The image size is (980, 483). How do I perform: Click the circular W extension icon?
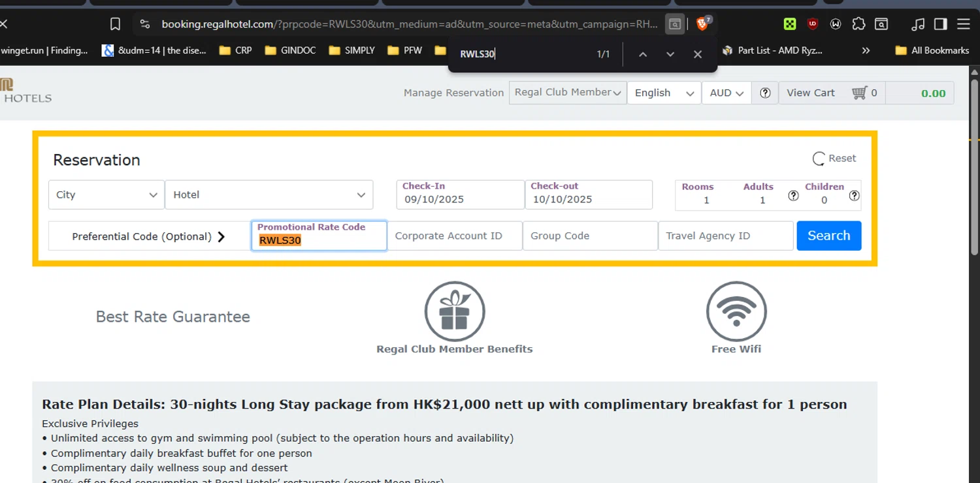(x=836, y=24)
